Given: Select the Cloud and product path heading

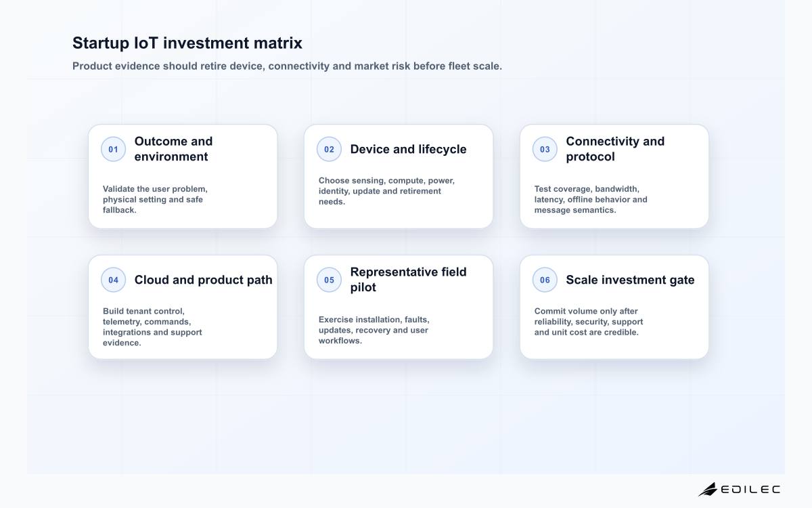Looking at the screenshot, I should click(203, 280).
